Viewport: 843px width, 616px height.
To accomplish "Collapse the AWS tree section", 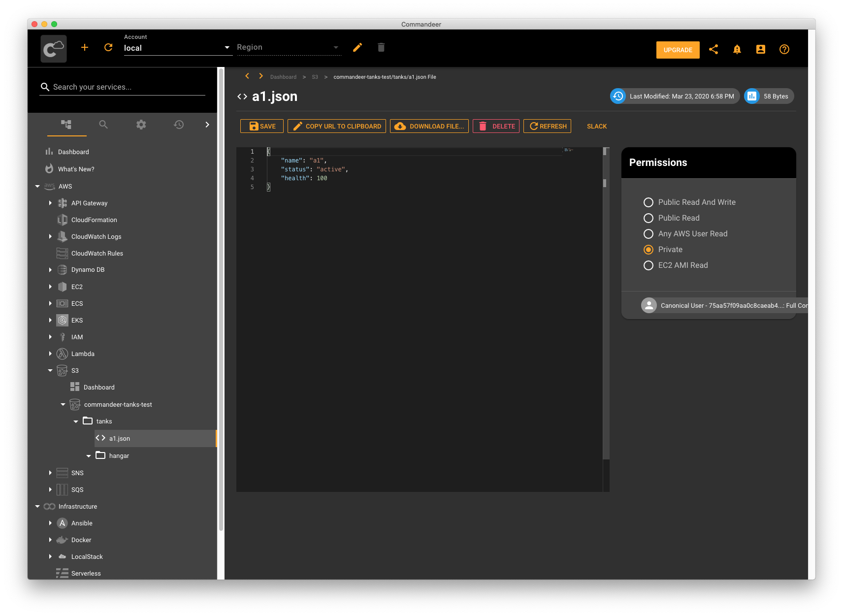I will [x=37, y=186].
